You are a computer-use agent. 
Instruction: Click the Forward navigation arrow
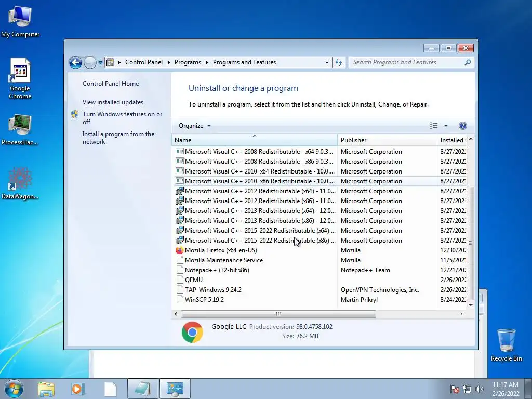90,62
